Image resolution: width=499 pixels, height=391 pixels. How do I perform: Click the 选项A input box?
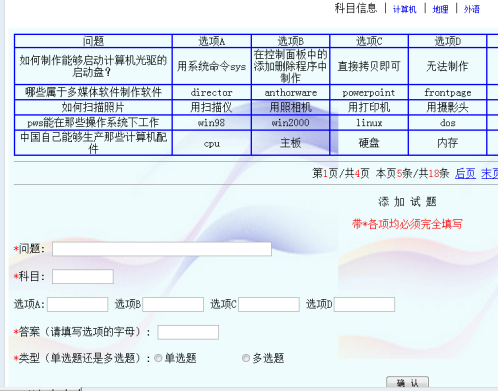click(x=77, y=304)
